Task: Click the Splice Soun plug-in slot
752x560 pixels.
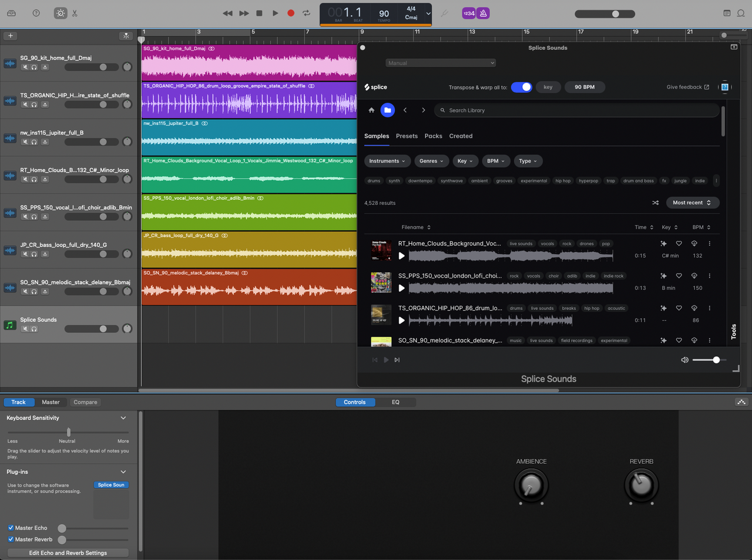Action: tap(111, 485)
